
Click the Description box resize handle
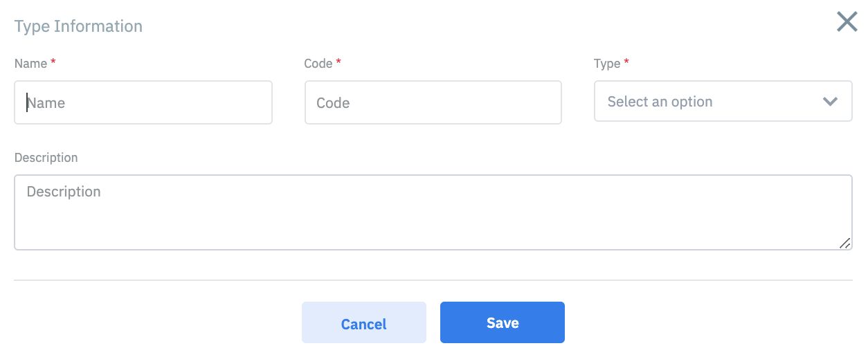(x=844, y=243)
